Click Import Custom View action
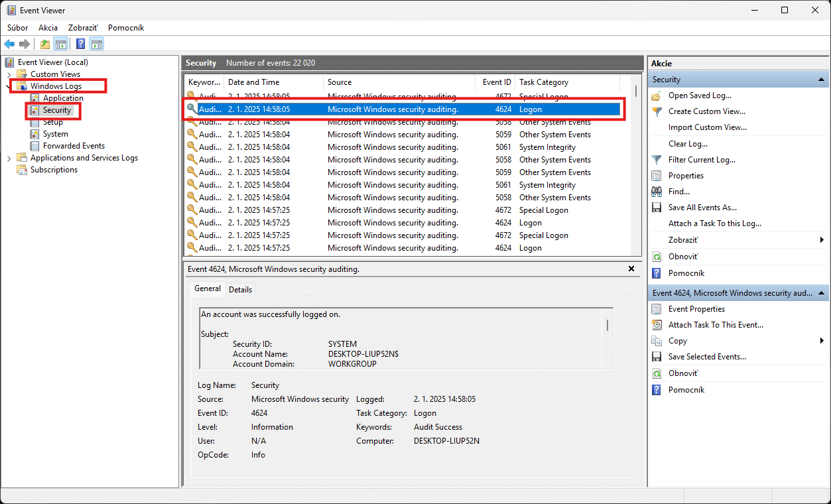 coord(707,127)
